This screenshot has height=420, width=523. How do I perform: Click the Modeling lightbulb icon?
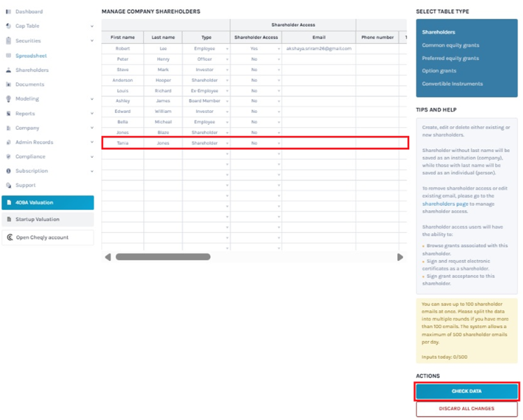click(x=8, y=98)
